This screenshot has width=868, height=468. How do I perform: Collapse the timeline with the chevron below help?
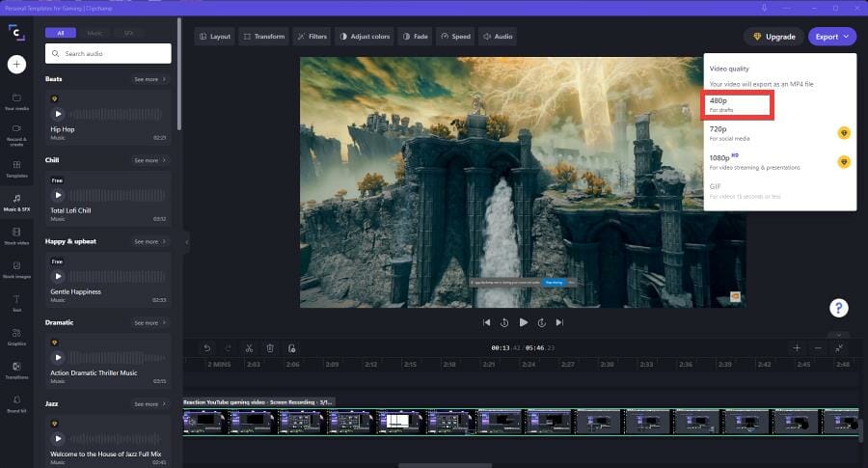tap(839, 335)
